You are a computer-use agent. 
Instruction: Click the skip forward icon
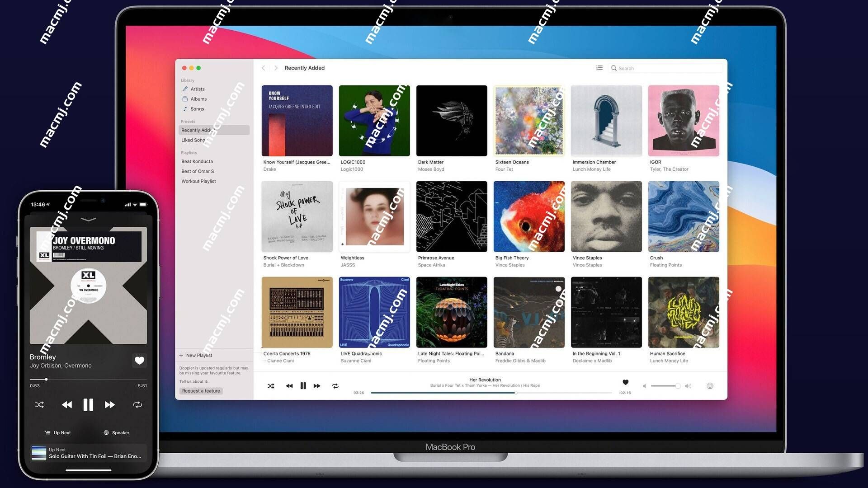(x=318, y=385)
